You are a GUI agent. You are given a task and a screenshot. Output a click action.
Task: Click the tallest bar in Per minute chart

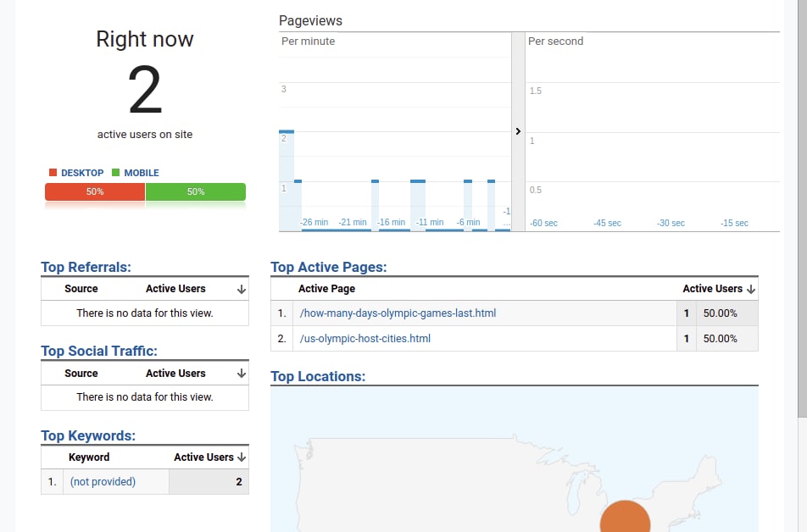click(x=287, y=180)
